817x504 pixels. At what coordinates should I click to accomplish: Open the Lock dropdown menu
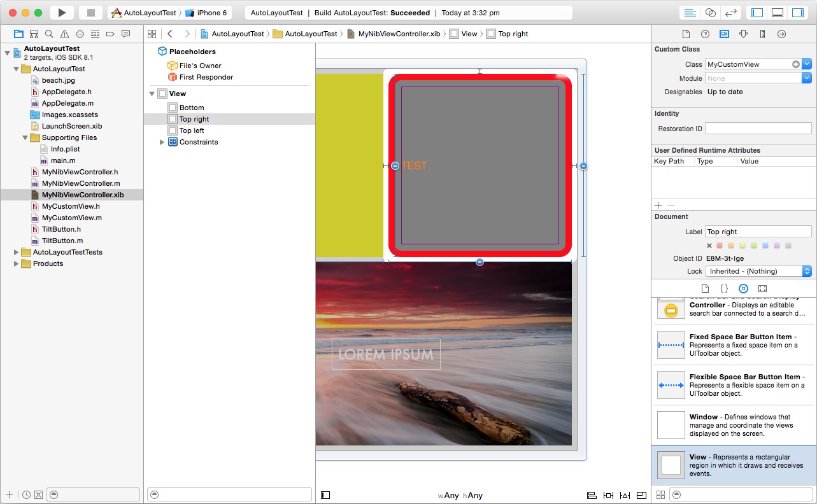tap(758, 271)
